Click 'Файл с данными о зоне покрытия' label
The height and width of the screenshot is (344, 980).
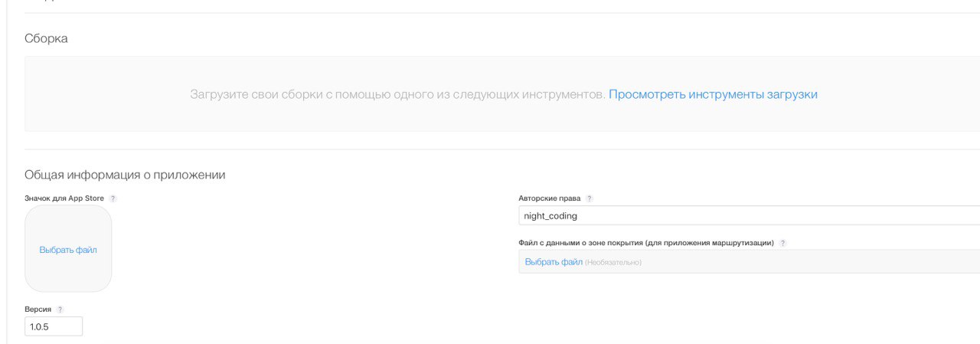pyautogui.click(x=646, y=243)
